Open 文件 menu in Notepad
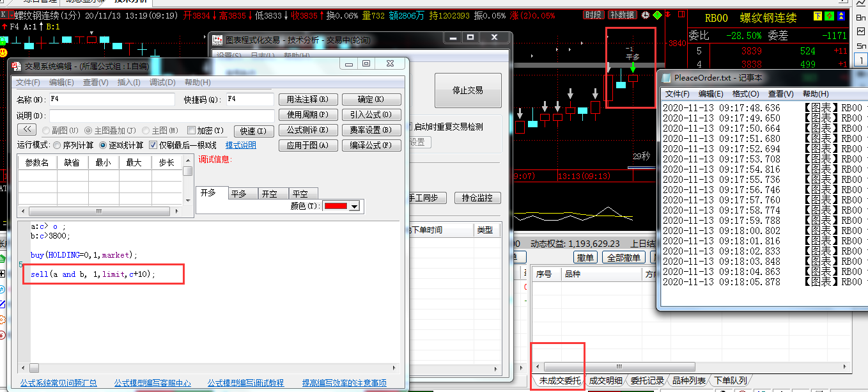Viewport: 868px width, 392px height. [x=677, y=94]
